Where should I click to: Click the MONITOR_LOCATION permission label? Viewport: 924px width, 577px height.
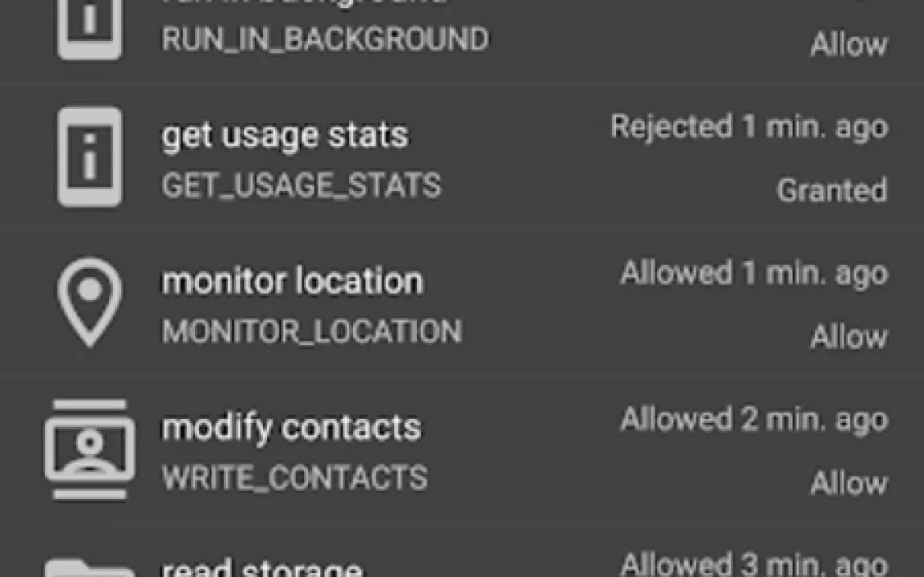pyautogui.click(x=311, y=332)
